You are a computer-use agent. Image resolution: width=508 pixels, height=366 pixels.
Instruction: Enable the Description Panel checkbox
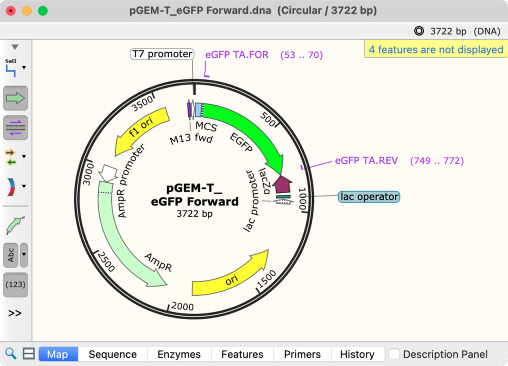[394, 354]
